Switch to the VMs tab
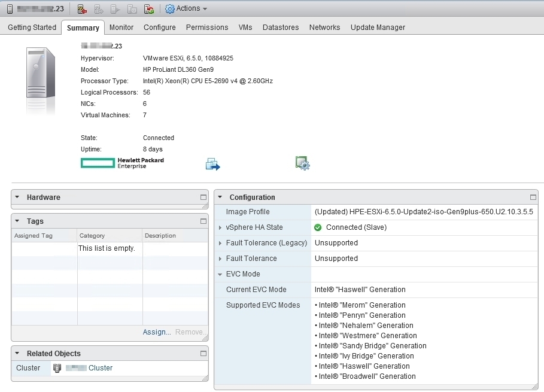The image size is (544, 392). coord(245,28)
